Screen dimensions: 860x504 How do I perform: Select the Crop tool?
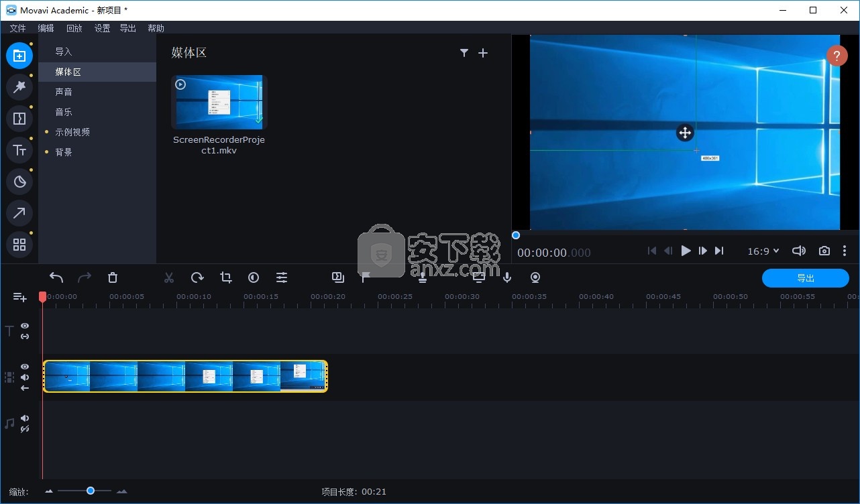pyautogui.click(x=225, y=277)
